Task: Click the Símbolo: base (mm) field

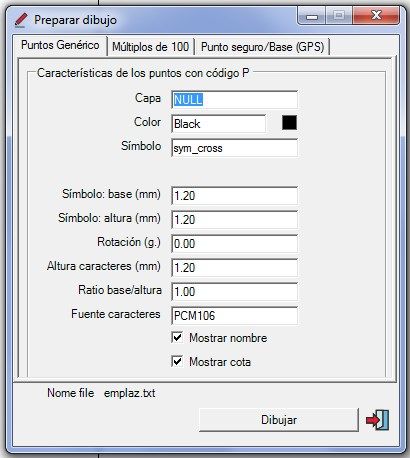Action: [234, 196]
